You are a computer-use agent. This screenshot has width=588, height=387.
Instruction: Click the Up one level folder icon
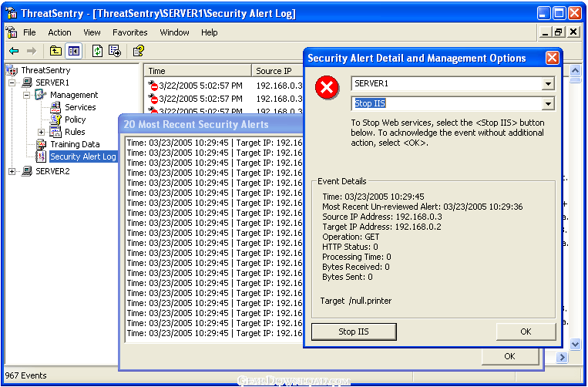[55, 51]
